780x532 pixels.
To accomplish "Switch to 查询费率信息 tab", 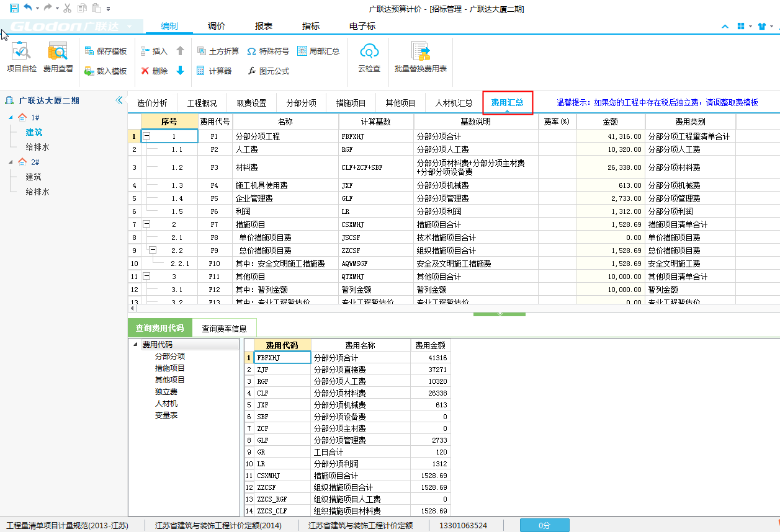I will tap(224, 329).
